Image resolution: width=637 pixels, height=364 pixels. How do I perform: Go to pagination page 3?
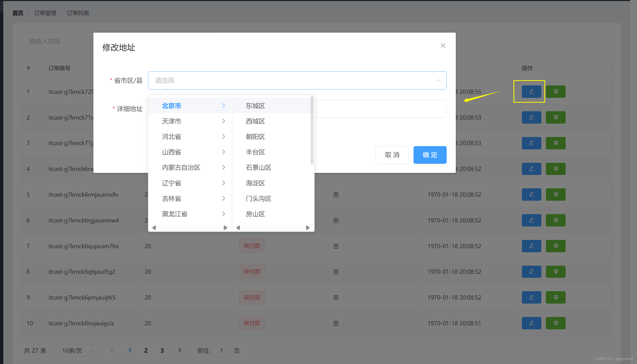[x=162, y=350]
